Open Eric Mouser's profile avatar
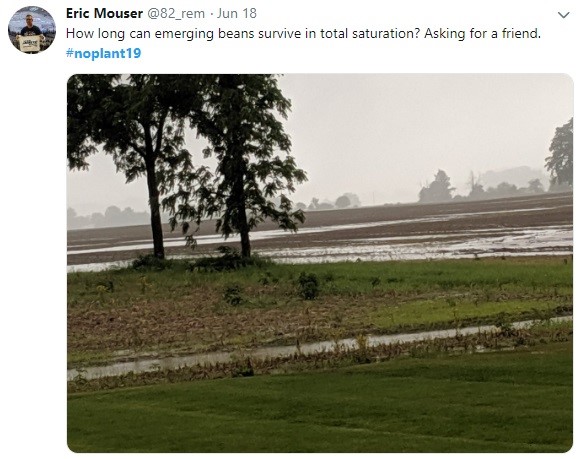 pos(32,30)
